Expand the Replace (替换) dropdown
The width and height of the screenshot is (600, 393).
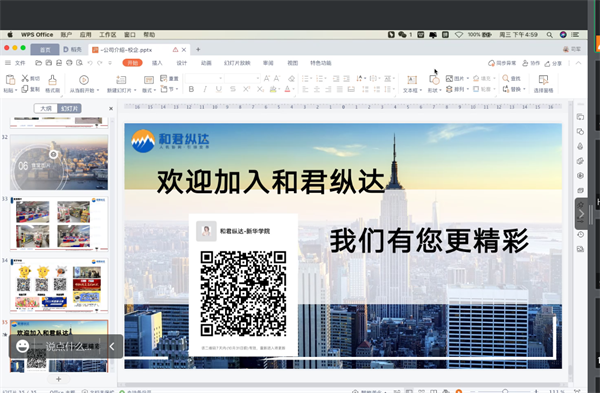point(524,89)
